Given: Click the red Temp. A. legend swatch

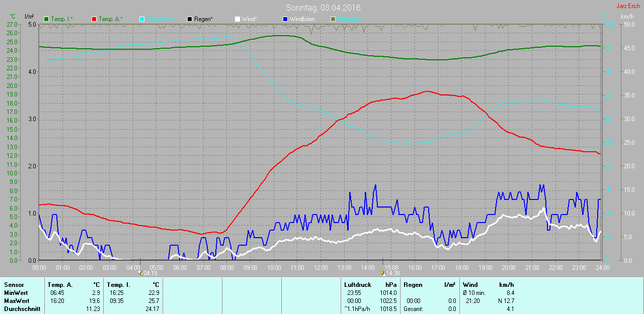Looking at the screenshot, I should coord(94,19).
